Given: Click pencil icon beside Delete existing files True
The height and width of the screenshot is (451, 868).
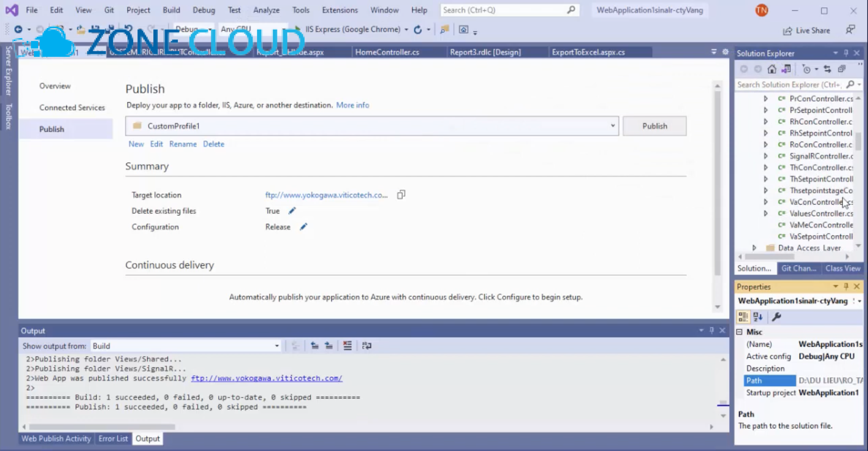Looking at the screenshot, I should pos(292,211).
